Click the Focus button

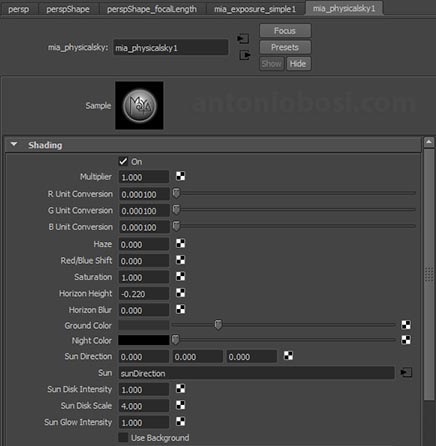(x=285, y=31)
